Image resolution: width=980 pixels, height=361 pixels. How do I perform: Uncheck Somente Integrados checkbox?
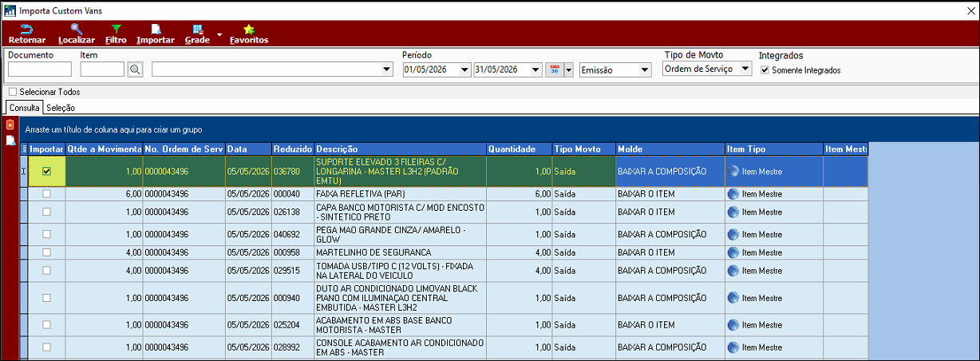coord(765,70)
